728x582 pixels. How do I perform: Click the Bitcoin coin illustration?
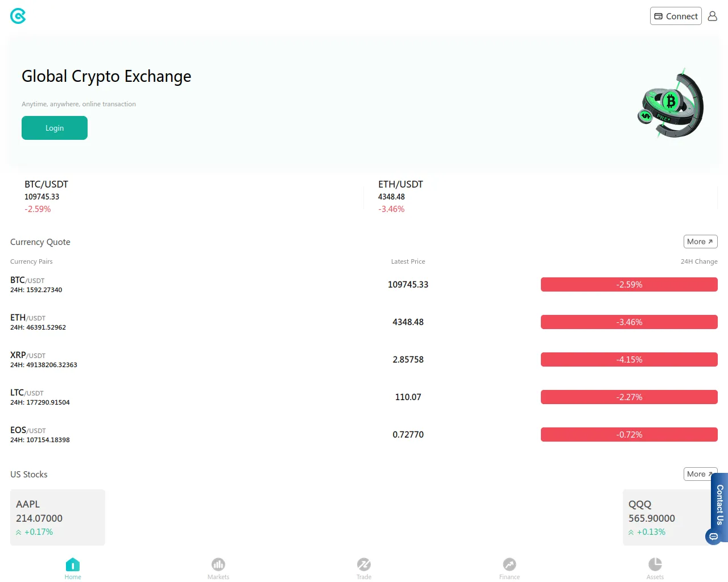pos(671,104)
